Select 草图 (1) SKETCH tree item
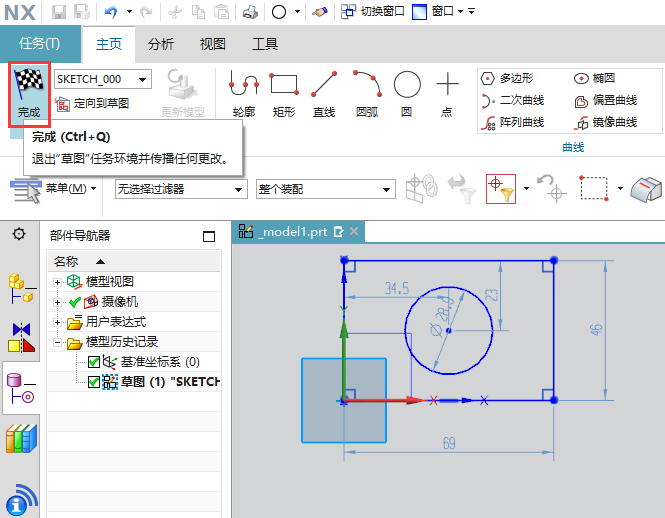The width and height of the screenshot is (665, 518). [170, 382]
